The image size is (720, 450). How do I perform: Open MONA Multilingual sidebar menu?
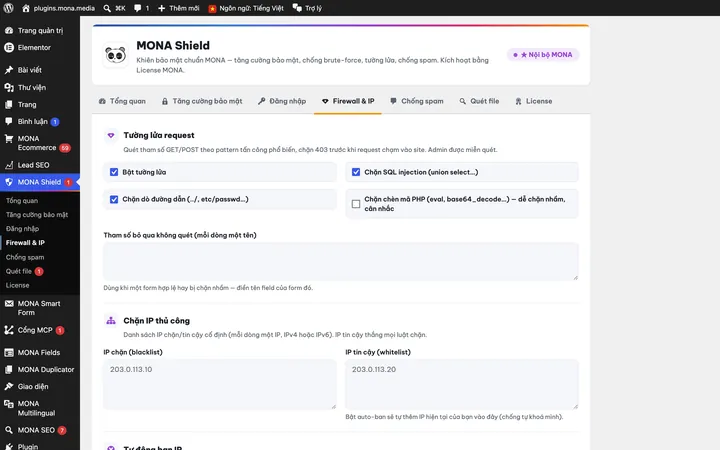(x=40, y=408)
